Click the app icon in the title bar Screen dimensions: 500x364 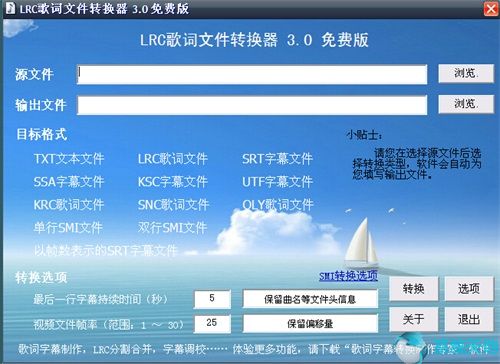pyautogui.click(x=10, y=8)
